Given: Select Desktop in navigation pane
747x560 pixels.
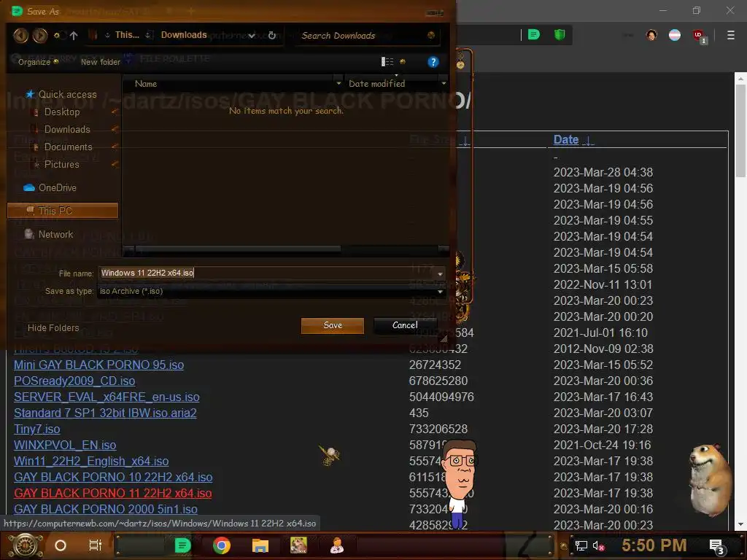Looking at the screenshot, I should click(x=62, y=112).
